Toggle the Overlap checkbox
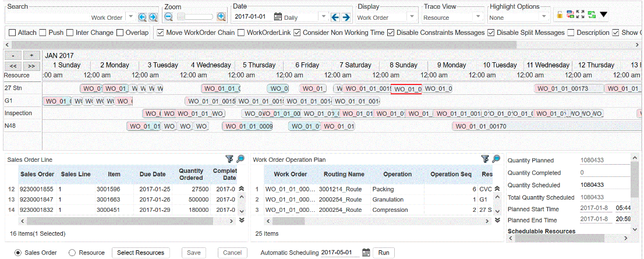Viewport: 644px width, 259px height. (x=120, y=33)
